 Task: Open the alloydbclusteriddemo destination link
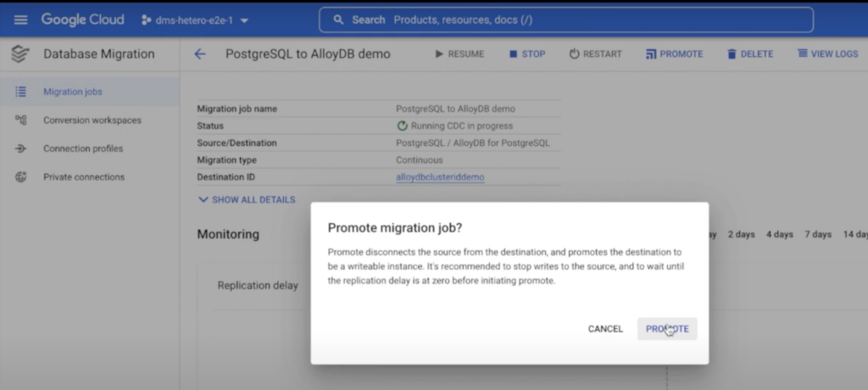(x=440, y=177)
